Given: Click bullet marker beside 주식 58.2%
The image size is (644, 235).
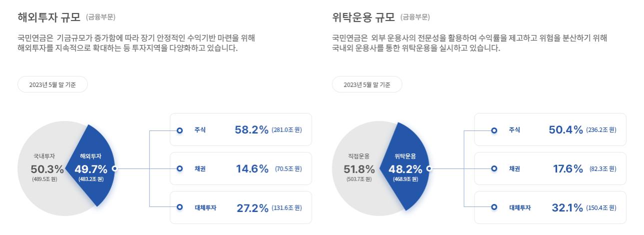Looking at the screenshot, I should [x=180, y=130].
